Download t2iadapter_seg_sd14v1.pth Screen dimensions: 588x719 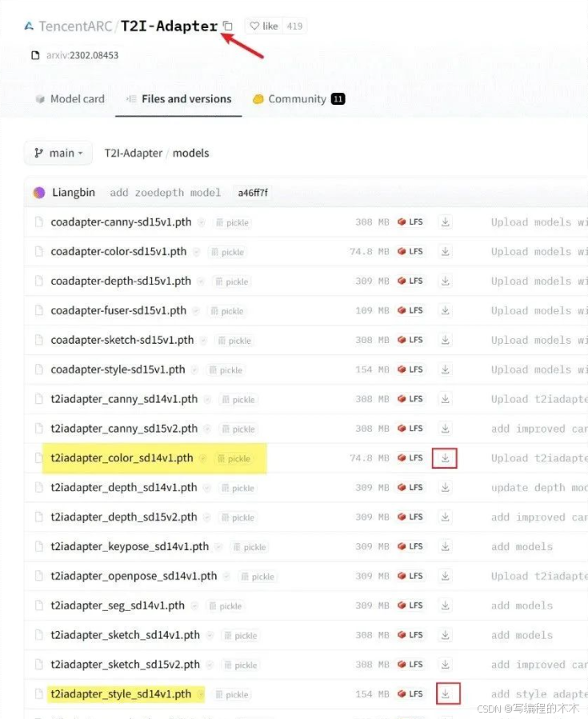pyautogui.click(x=445, y=605)
